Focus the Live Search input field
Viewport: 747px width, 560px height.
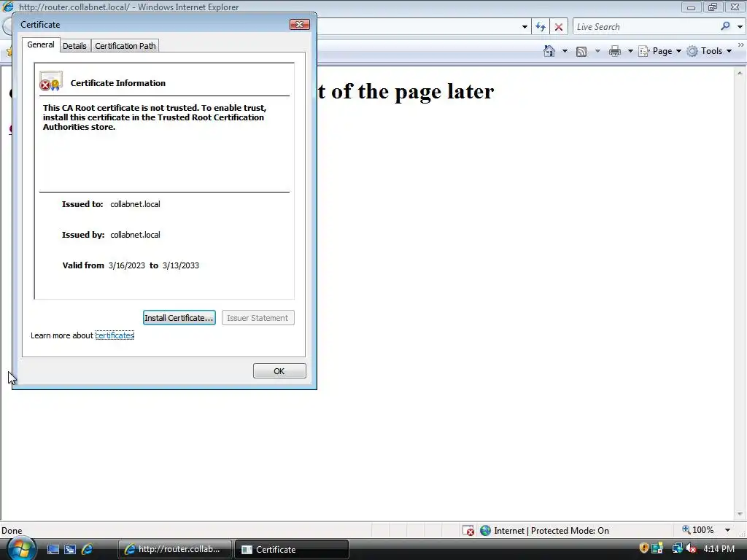[646, 27]
